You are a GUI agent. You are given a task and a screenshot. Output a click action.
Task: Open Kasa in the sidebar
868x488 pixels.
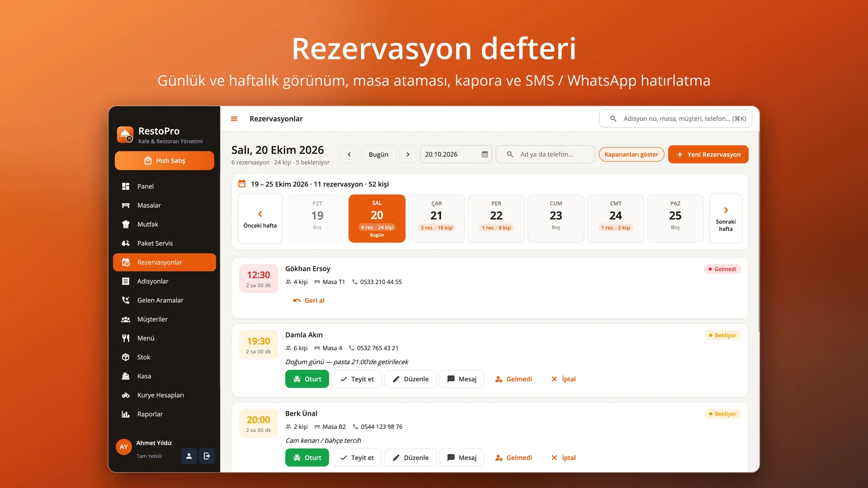pyautogui.click(x=165, y=376)
